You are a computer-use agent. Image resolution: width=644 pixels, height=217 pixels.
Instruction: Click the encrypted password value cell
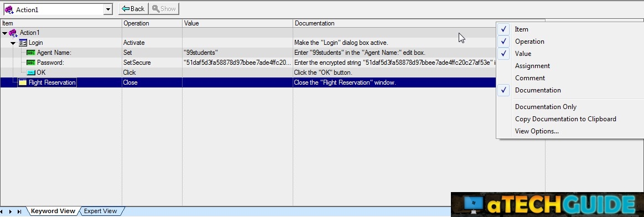pyautogui.click(x=237, y=63)
